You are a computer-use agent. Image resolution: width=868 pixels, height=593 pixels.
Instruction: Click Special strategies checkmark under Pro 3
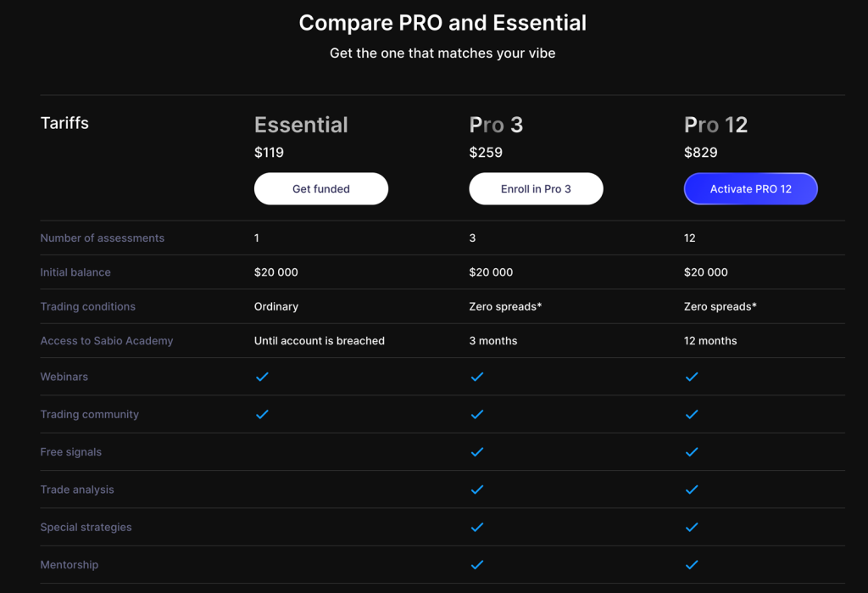click(x=476, y=528)
